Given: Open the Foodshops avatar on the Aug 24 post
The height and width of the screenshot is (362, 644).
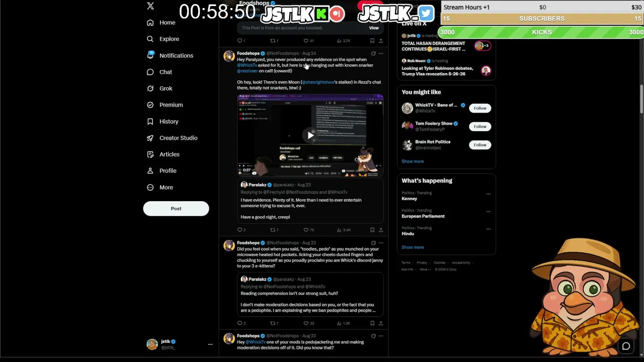Looking at the screenshot, I should [x=229, y=56].
